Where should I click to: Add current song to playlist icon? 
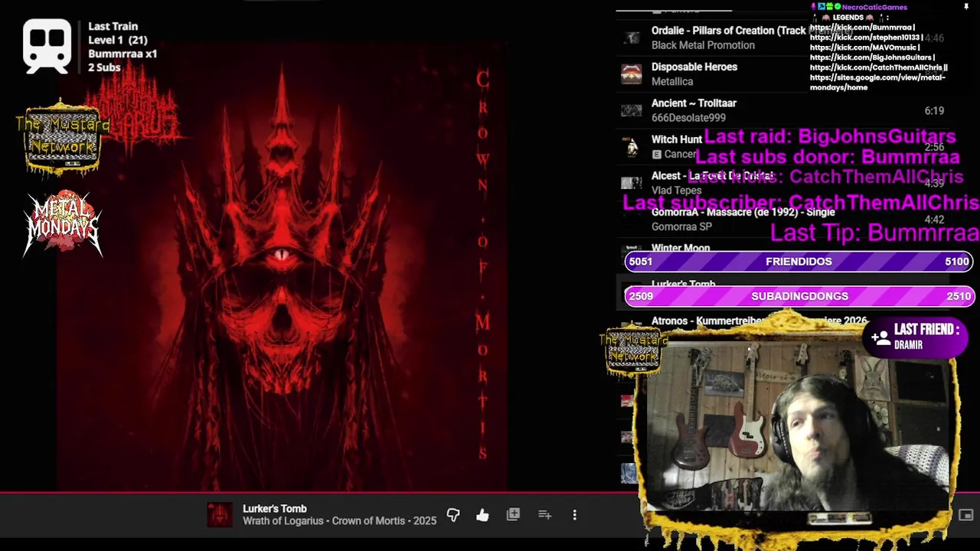[x=544, y=515]
